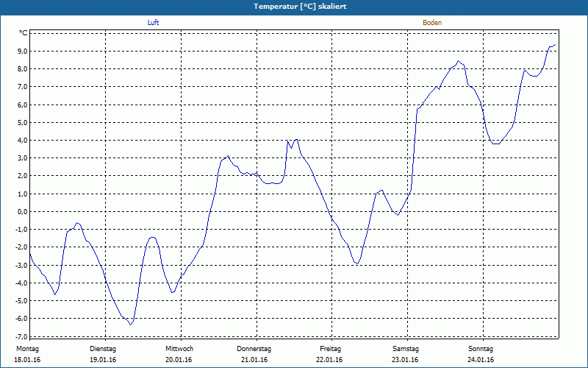Click the chart title Temperatur [°C] skaliert
The image size is (588, 368).
click(300, 7)
